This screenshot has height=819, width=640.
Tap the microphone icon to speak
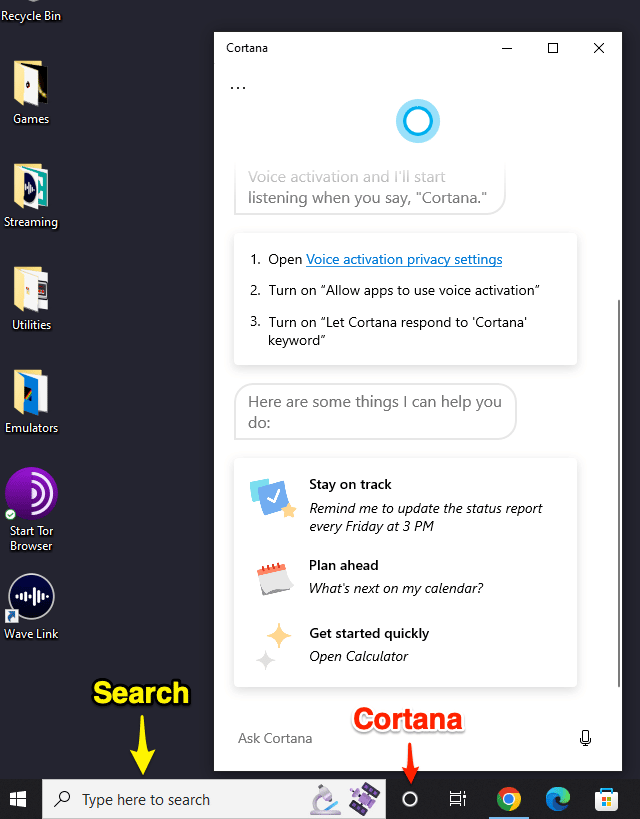point(585,738)
